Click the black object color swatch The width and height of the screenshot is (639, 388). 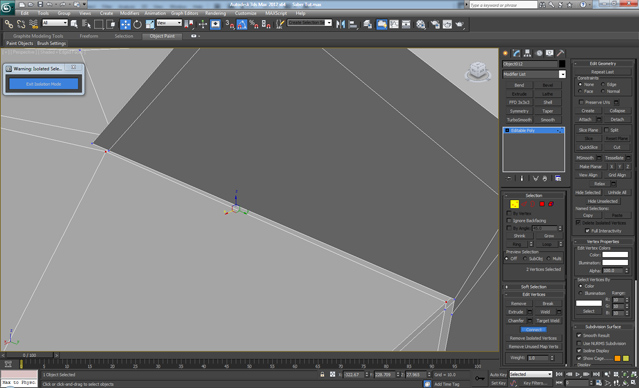pos(562,64)
